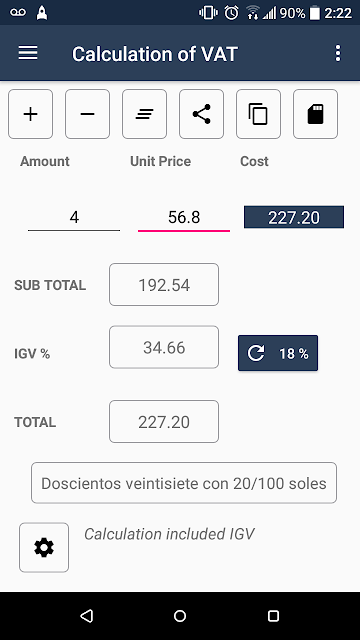Tap the Calculation included IGV label
The image size is (360, 640).
point(169,534)
